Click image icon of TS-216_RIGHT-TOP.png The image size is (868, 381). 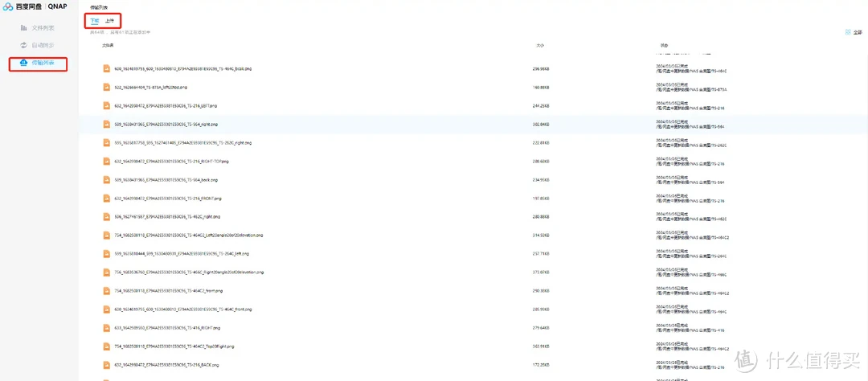click(x=108, y=161)
